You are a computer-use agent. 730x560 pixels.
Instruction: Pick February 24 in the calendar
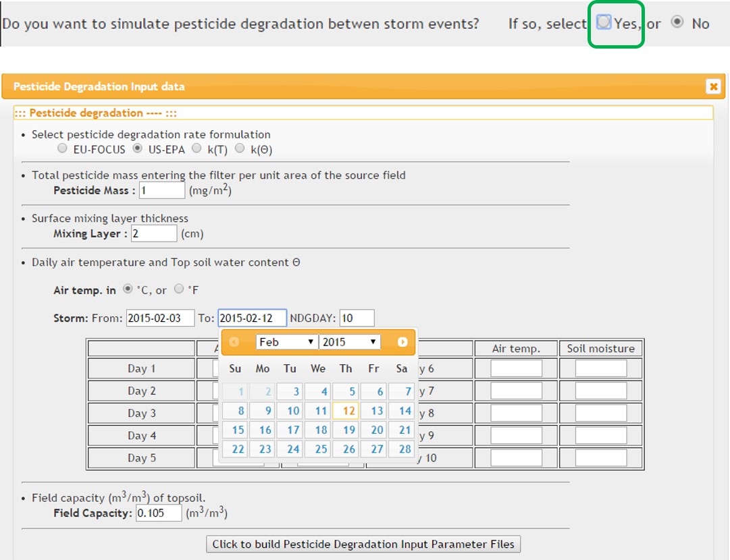coord(290,449)
